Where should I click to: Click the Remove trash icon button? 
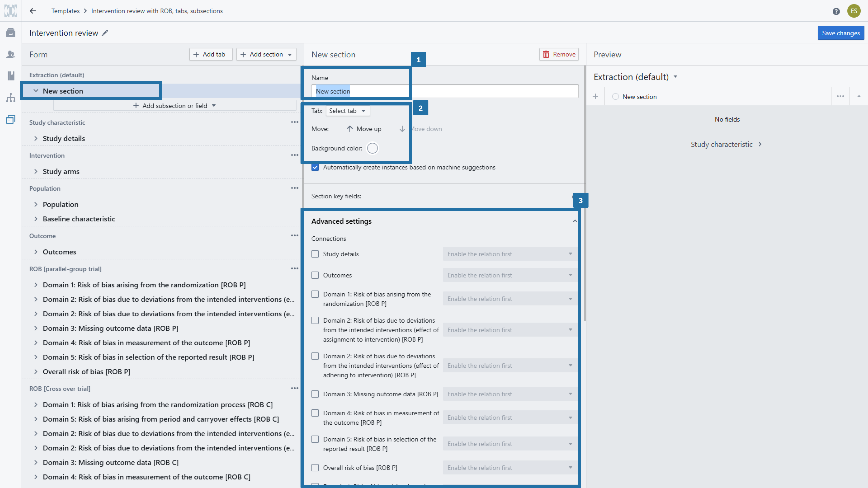pos(559,54)
